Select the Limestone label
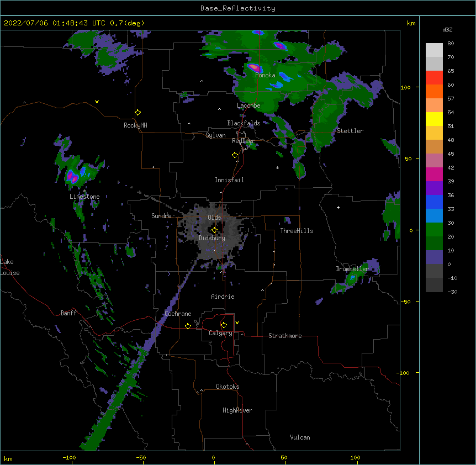The height and width of the screenshot is (465, 476). [x=84, y=197]
